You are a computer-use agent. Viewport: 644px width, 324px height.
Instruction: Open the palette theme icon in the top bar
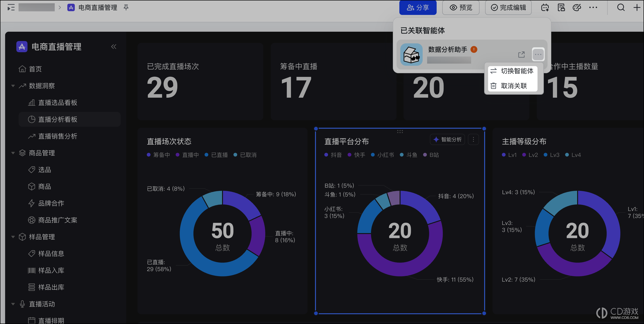pos(577,7)
